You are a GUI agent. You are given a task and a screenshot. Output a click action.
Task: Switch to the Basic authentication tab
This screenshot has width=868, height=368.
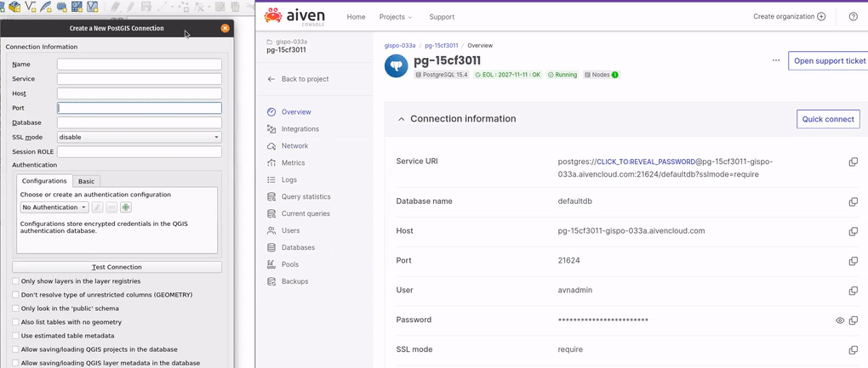pos(86,181)
